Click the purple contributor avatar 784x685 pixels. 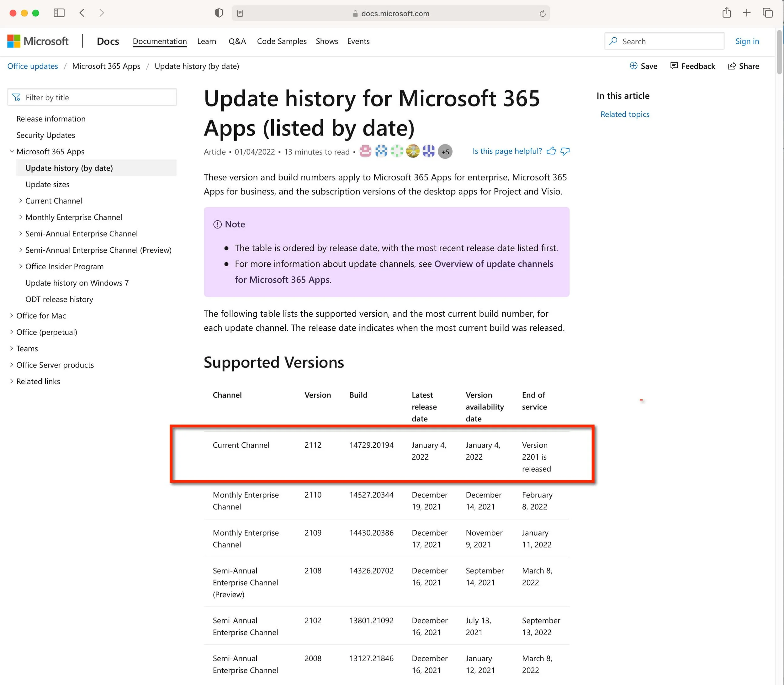[x=429, y=151]
